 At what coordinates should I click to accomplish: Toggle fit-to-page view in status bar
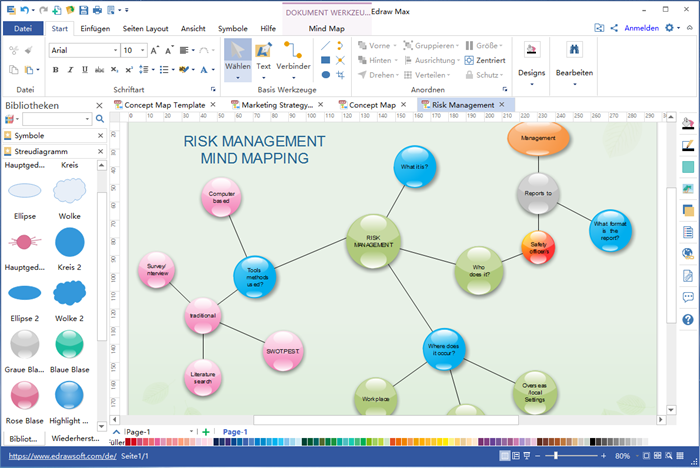[x=646, y=456]
